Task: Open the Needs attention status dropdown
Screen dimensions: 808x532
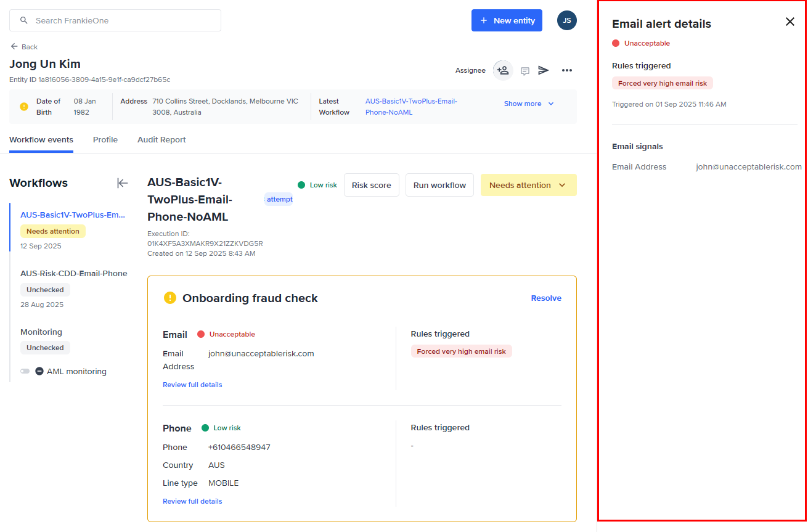Action: (x=528, y=185)
